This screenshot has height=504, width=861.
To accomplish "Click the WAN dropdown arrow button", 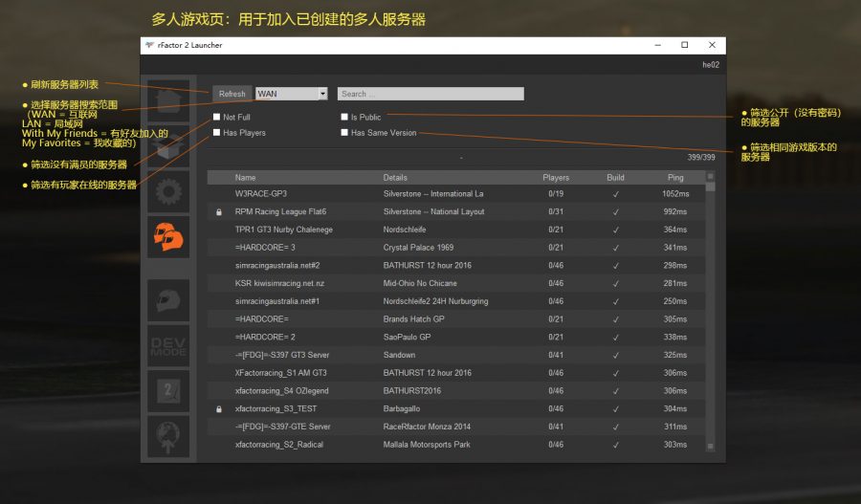I will pos(323,94).
